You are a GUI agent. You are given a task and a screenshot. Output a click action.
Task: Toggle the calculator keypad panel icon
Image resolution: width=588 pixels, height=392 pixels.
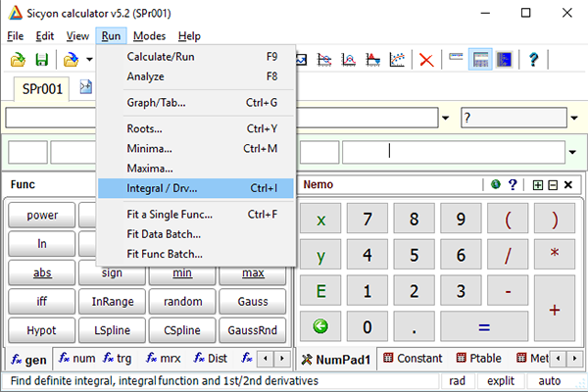480,59
